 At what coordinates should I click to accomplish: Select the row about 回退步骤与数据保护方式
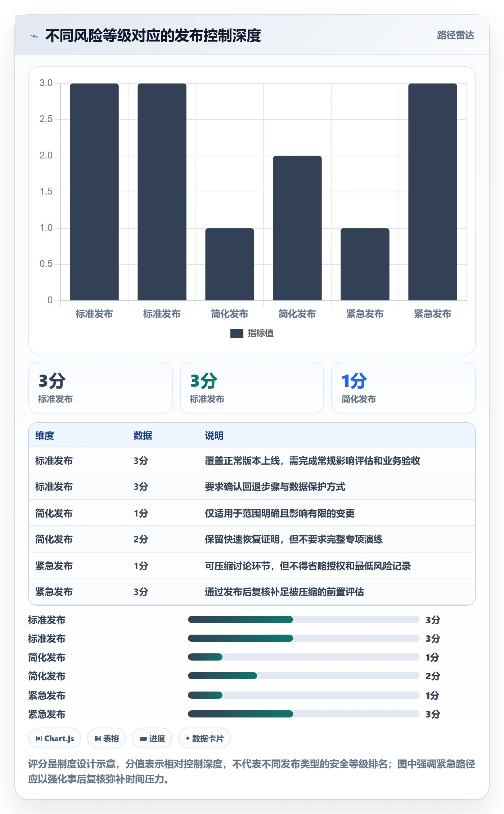click(252, 487)
